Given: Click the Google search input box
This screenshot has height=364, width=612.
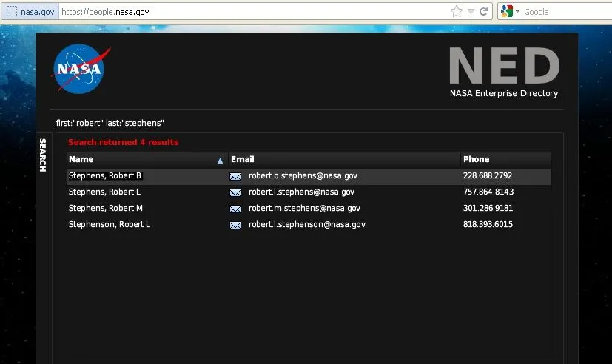Looking at the screenshot, I should pos(562,12).
